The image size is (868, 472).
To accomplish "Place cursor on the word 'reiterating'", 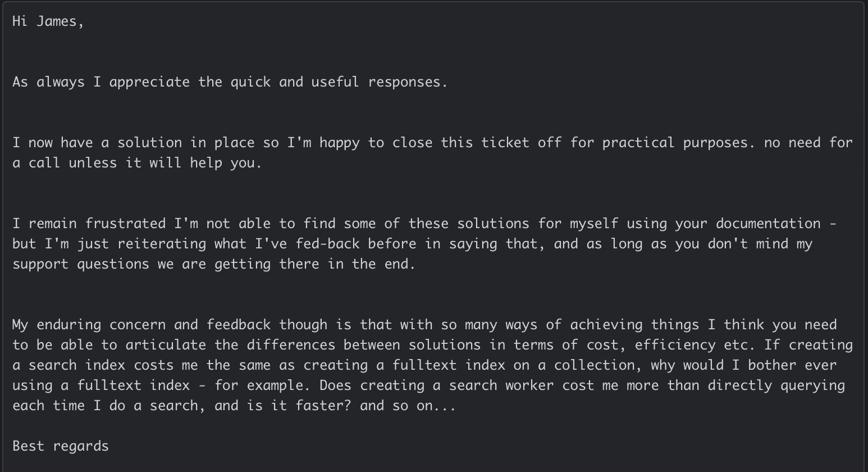I will (x=162, y=244).
